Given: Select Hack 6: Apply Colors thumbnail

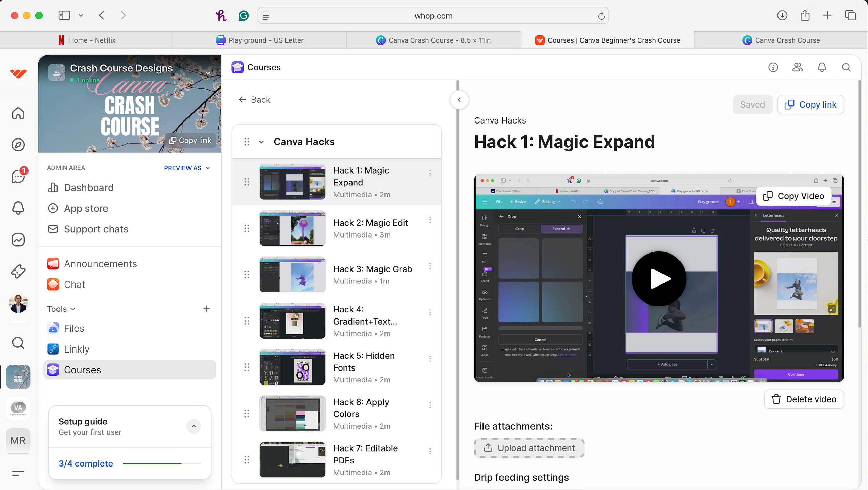Looking at the screenshot, I should click(x=292, y=414).
